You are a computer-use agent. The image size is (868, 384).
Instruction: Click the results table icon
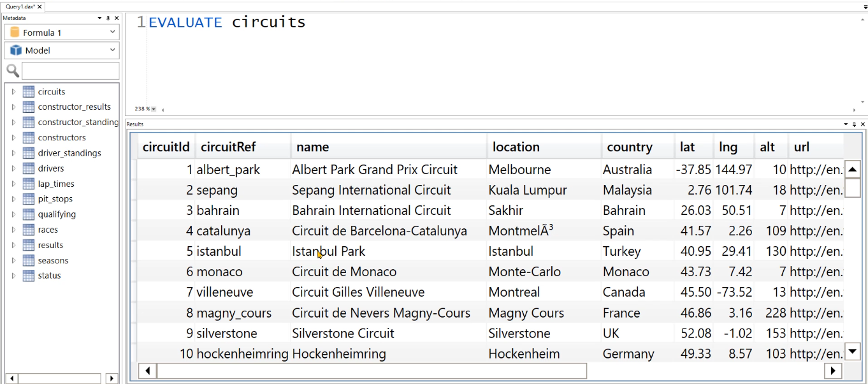coord(28,245)
